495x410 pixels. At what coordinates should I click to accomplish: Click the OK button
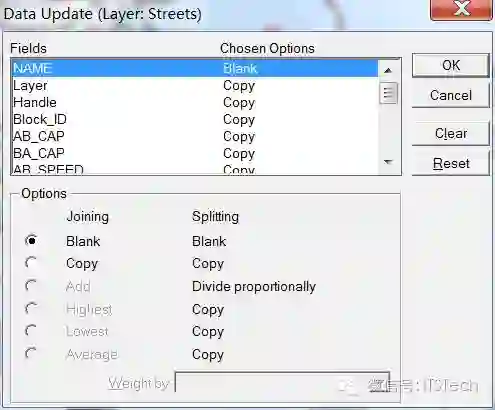click(x=451, y=65)
